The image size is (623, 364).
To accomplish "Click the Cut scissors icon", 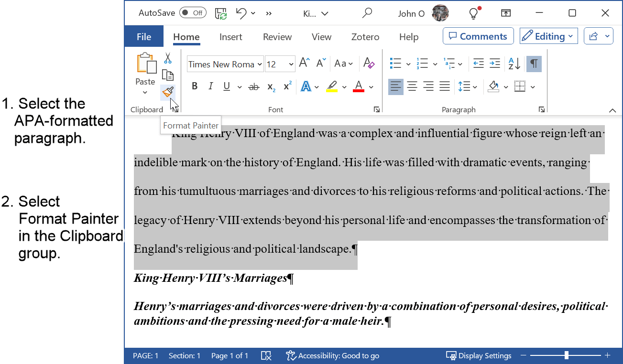I will [x=168, y=58].
